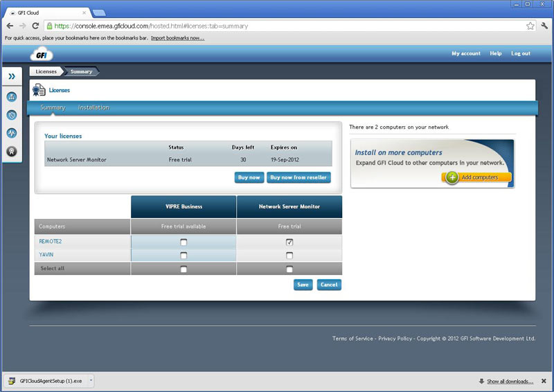Open the network computers sidebar icon

pyautogui.click(x=12, y=97)
